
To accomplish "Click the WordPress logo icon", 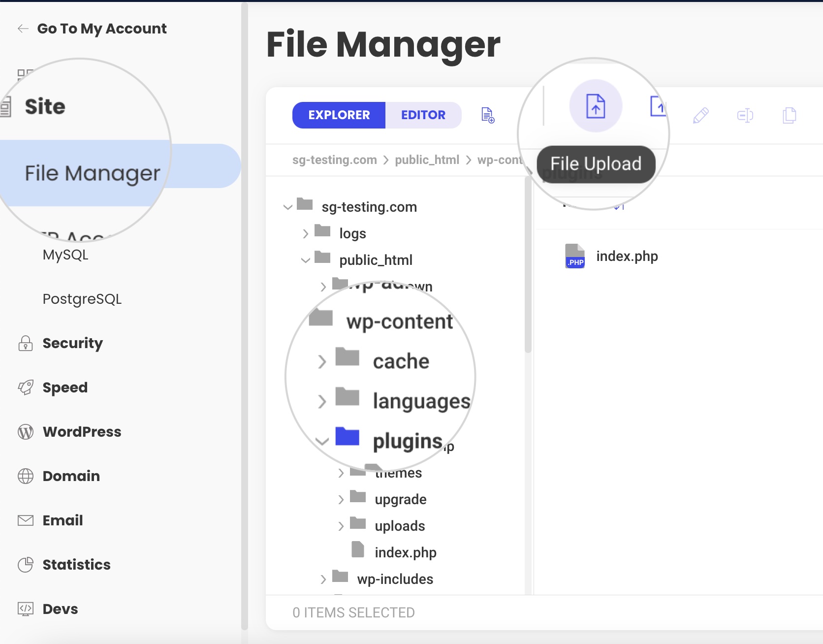I will (x=26, y=432).
